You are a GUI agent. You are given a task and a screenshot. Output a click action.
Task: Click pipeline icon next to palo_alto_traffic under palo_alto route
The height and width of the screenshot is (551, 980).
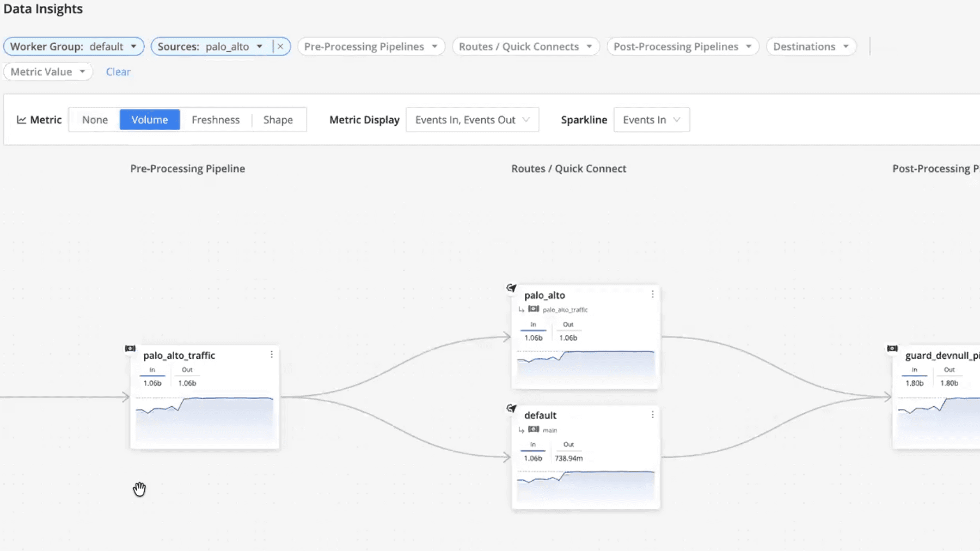click(x=535, y=309)
